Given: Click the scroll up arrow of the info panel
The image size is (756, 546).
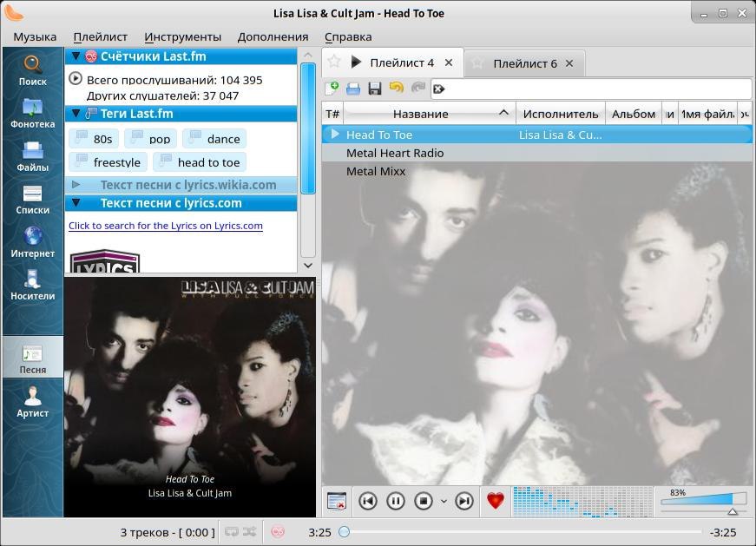Looking at the screenshot, I should (308, 56).
